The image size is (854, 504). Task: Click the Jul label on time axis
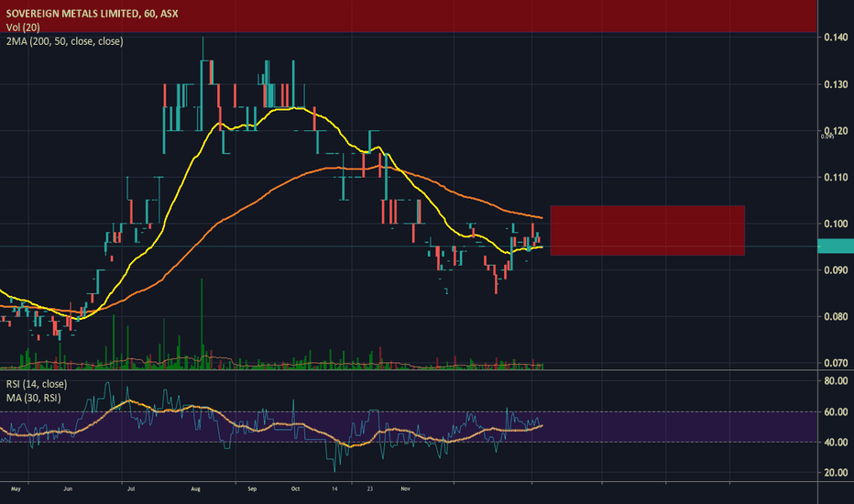point(131,488)
